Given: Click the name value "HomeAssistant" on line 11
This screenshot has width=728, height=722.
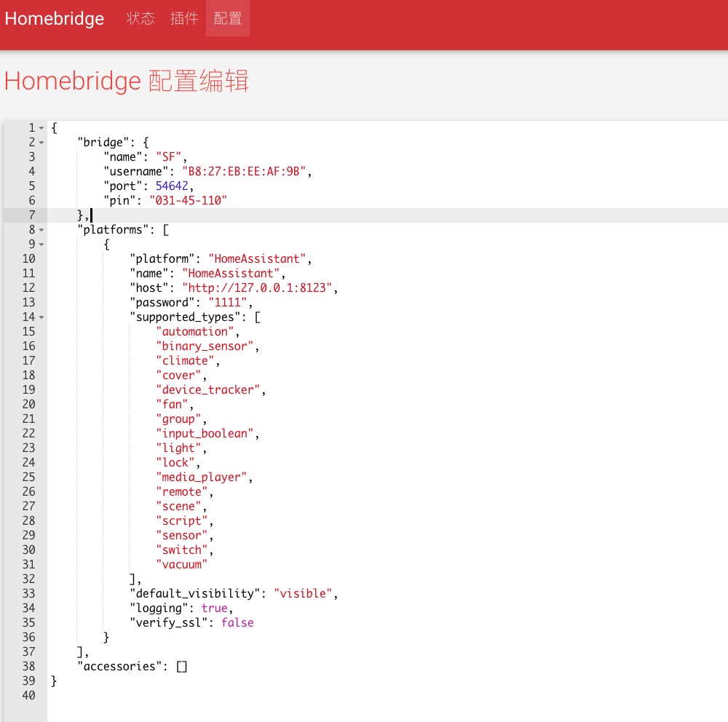Looking at the screenshot, I should pyautogui.click(x=231, y=273).
